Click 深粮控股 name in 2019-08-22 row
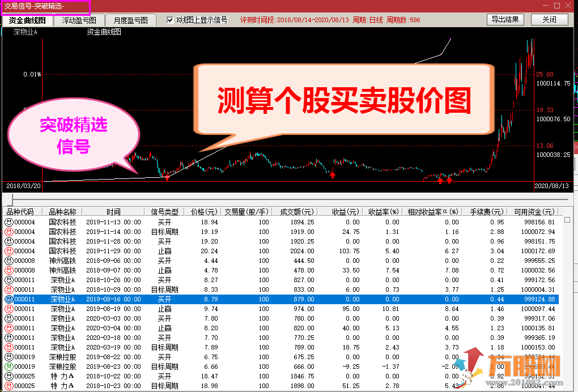The image size is (578, 392). [62, 357]
